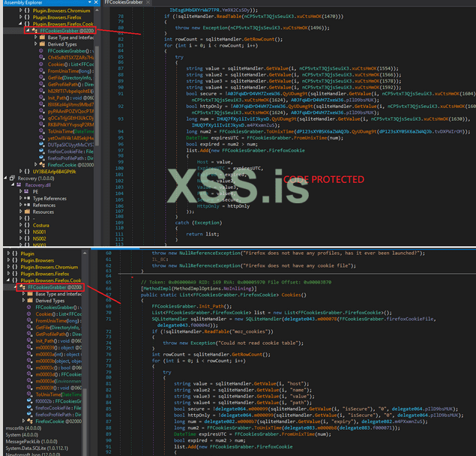Click "expiry" string in GetValue call
476x456 pixels.
pos(344,421)
